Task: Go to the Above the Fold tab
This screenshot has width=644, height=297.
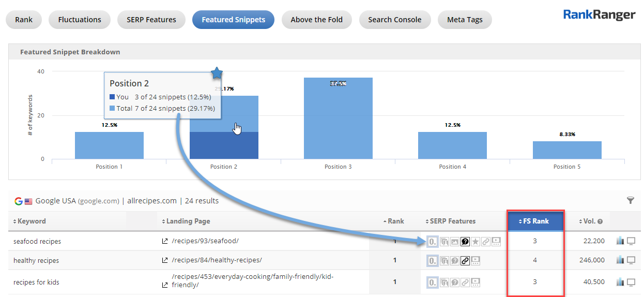Action: (316, 20)
